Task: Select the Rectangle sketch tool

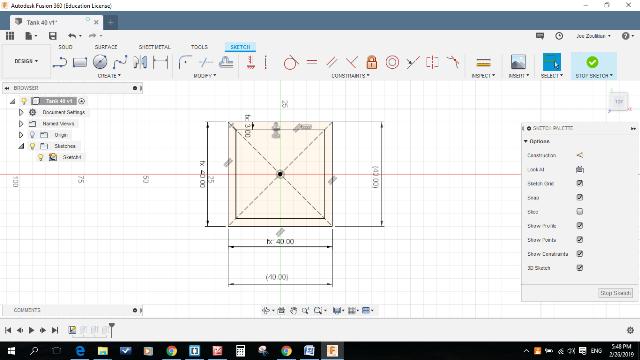Action: click(80, 62)
